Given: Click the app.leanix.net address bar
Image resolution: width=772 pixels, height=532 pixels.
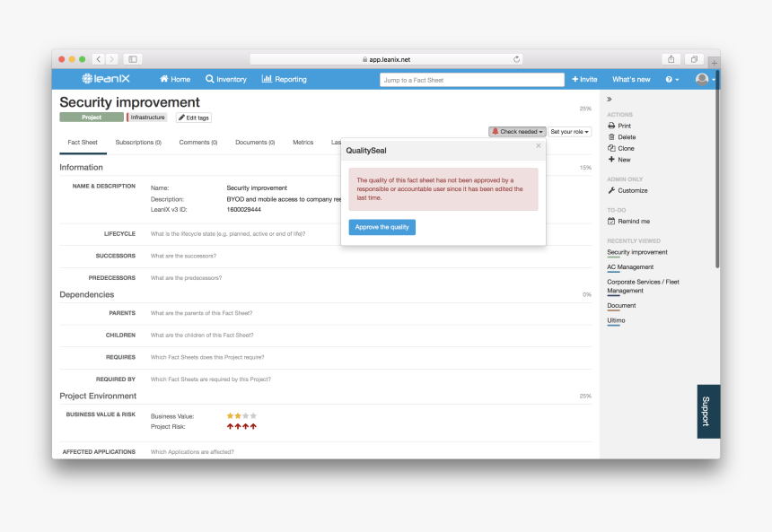Looking at the screenshot, I should point(386,59).
